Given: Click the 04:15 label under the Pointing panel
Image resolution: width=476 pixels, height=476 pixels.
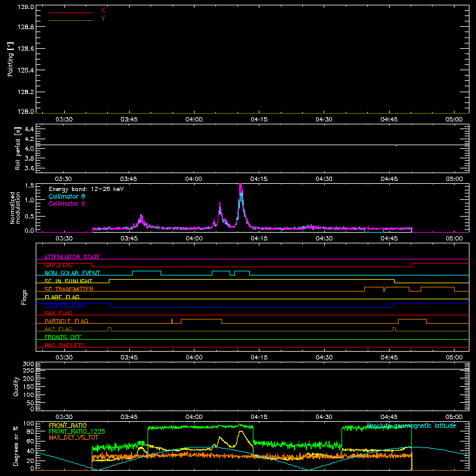Looking at the screenshot, I should (x=259, y=120).
